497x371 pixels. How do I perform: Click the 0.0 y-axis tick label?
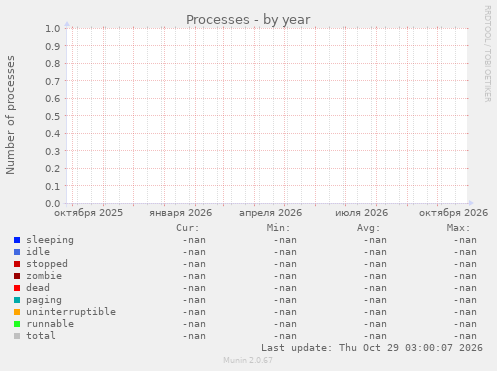(53, 203)
